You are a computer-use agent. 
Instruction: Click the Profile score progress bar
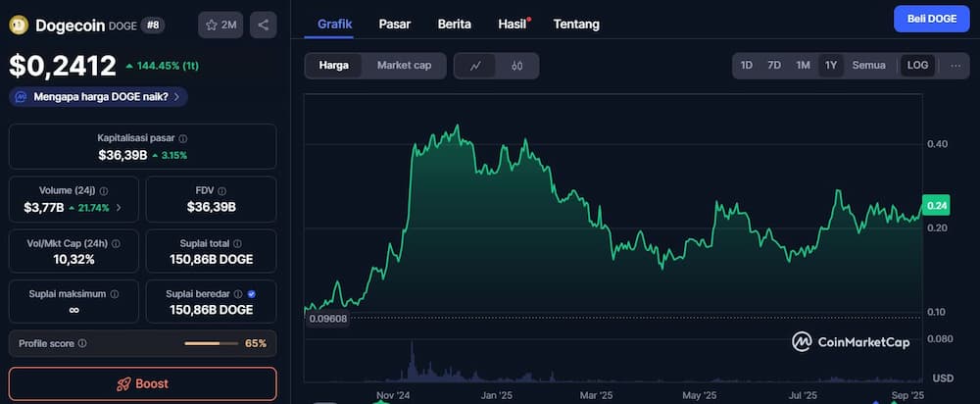click(212, 343)
